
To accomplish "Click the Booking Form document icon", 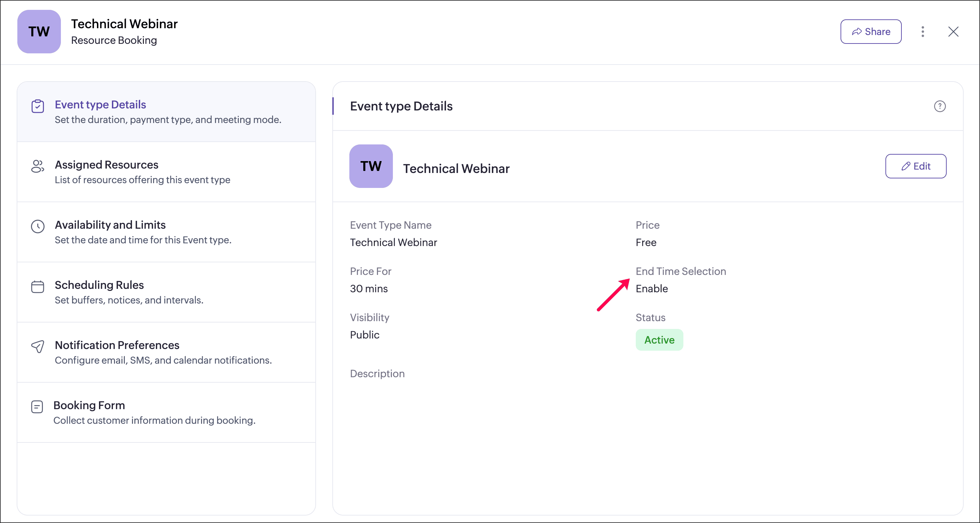I will point(37,407).
